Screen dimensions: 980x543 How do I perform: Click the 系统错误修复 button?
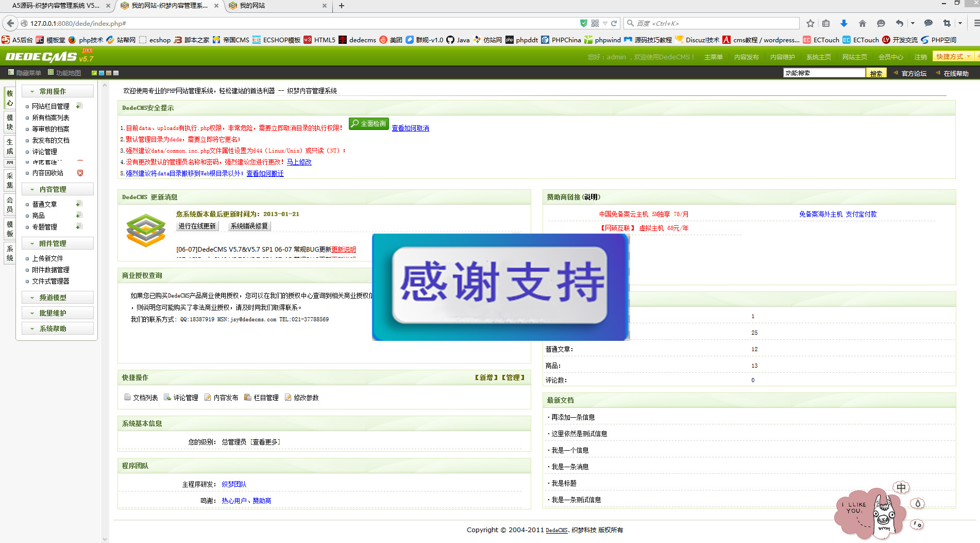point(249,226)
